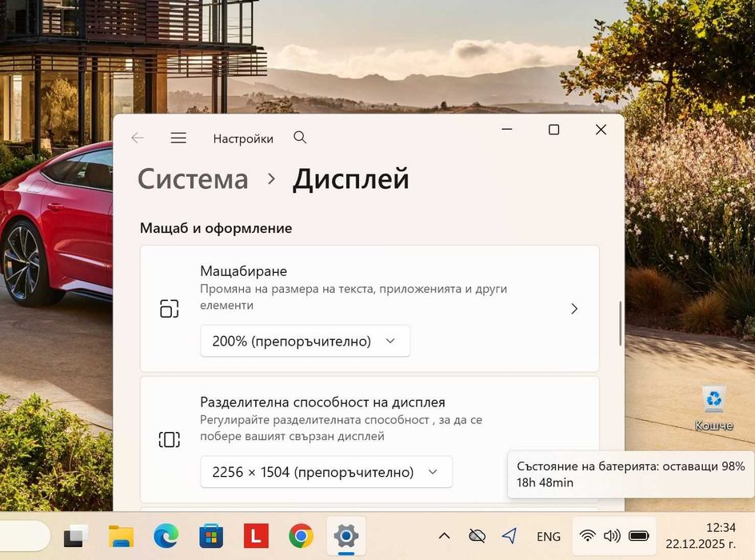Viewport: 755px width, 560px height.
Task: Click the Мащабиране setting title
Action: (x=243, y=271)
